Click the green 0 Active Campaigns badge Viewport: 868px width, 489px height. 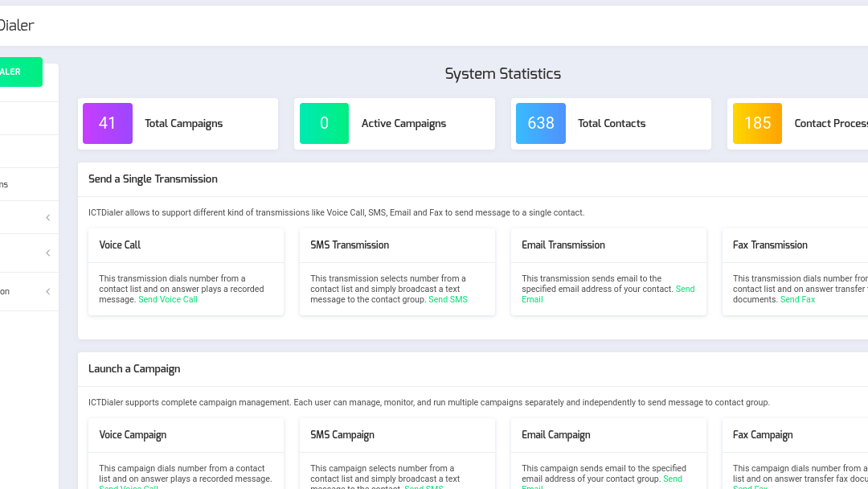click(x=325, y=124)
